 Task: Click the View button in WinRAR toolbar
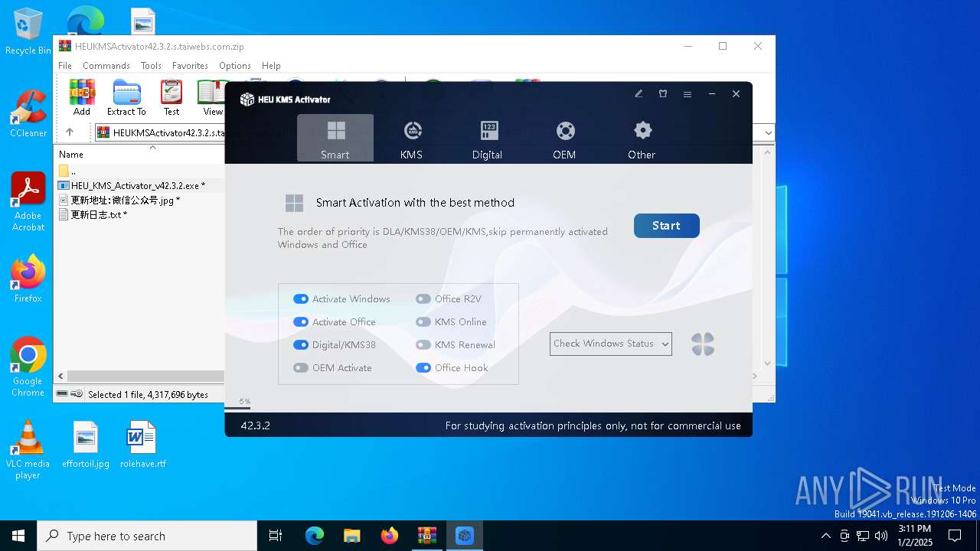tap(212, 98)
